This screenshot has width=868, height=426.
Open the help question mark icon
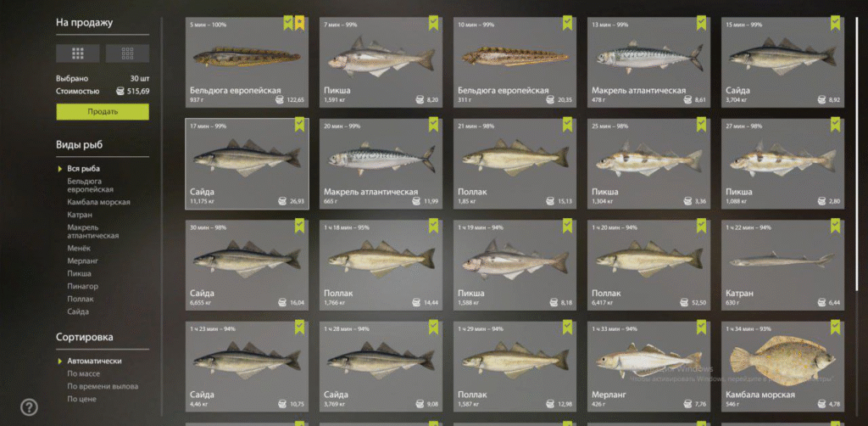click(x=29, y=407)
